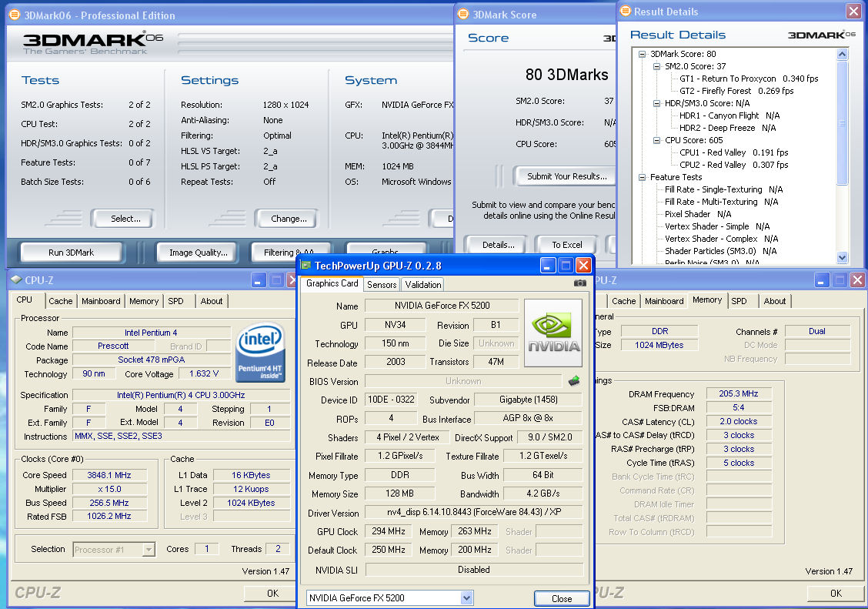Click Submit Your Results... button
The height and width of the screenshot is (609, 868).
click(565, 176)
